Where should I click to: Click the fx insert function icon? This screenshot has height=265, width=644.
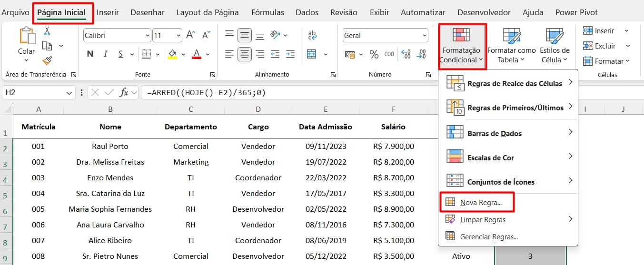click(x=124, y=92)
